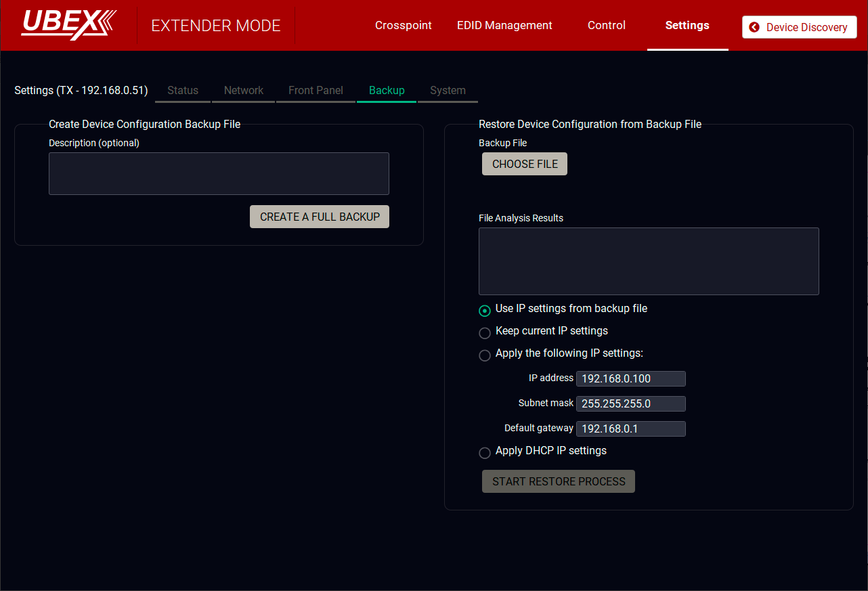Screen dimensions: 868x591
Task: Edit the IP address field
Action: 630,378
